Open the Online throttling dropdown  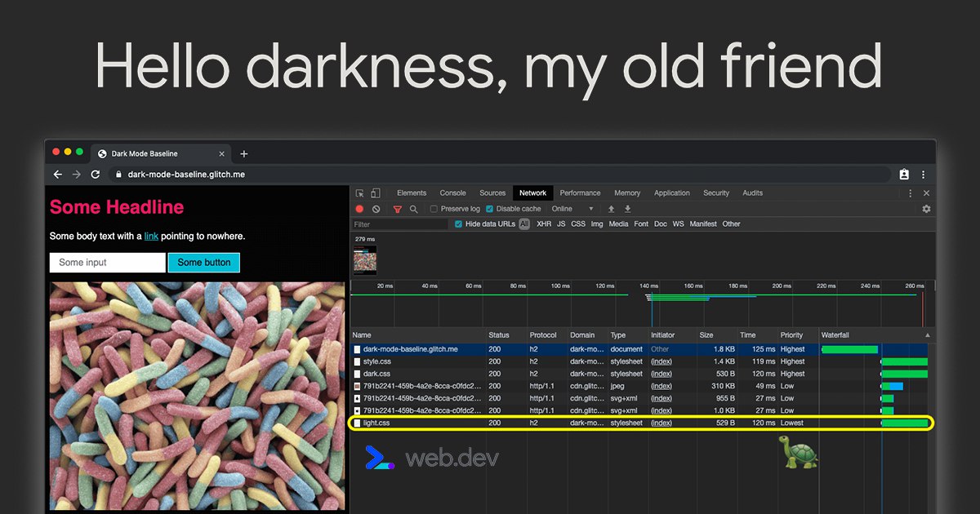(x=572, y=209)
